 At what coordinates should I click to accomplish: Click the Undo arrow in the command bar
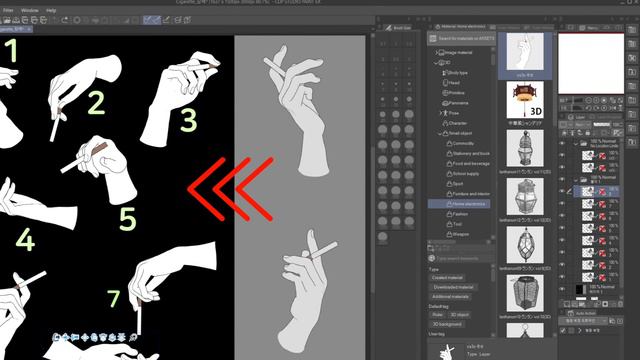point(56,20)
